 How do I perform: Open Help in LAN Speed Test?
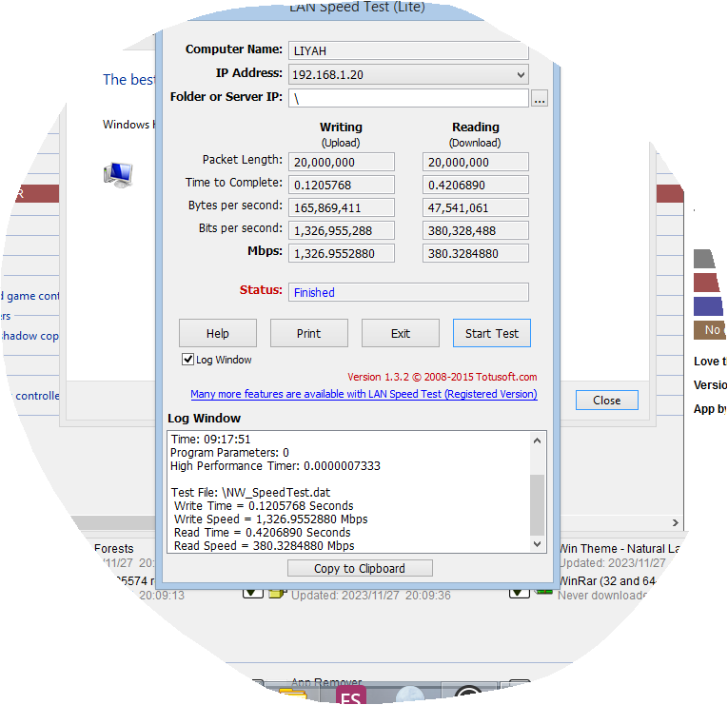(218, 333)
